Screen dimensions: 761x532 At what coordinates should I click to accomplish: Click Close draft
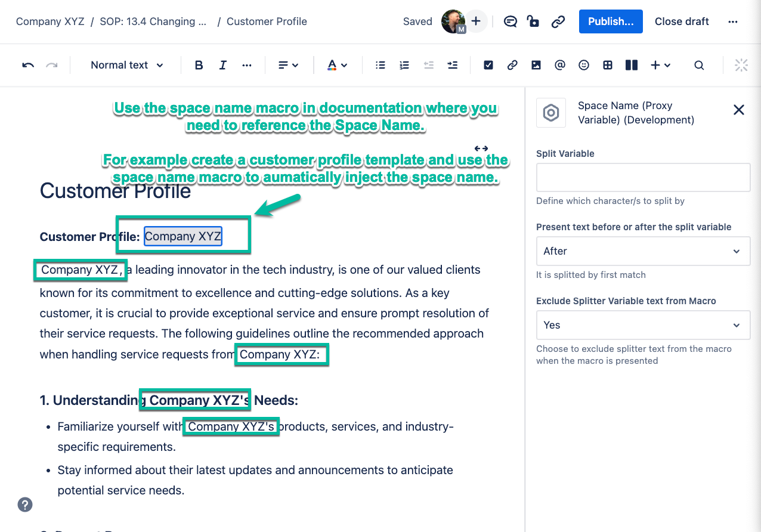click(682, 21)
